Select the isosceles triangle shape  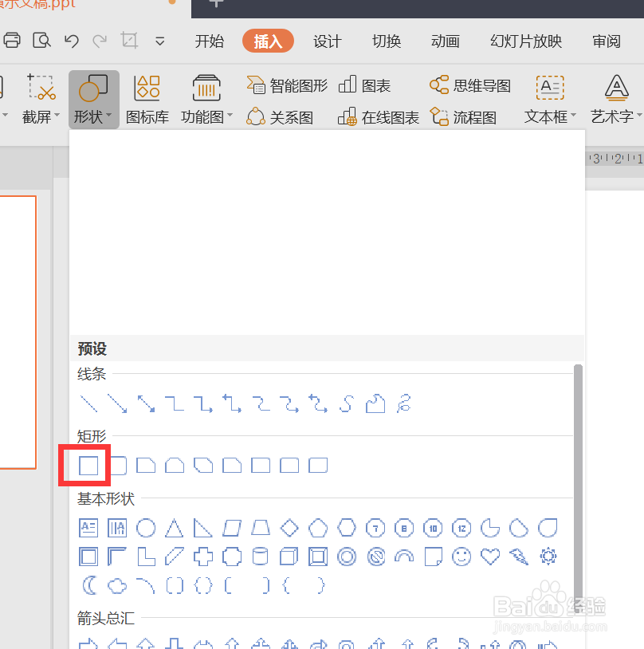click(175, 528)
